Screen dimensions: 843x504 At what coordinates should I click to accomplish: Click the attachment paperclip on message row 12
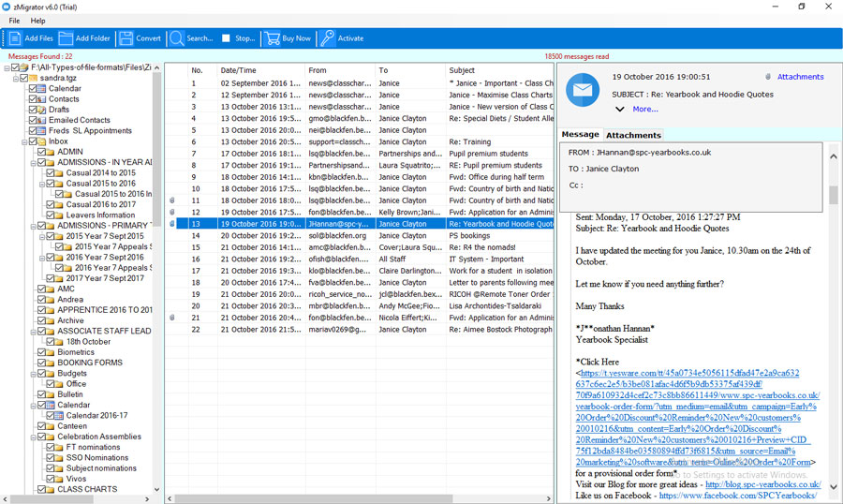click(x=172, y=212)
